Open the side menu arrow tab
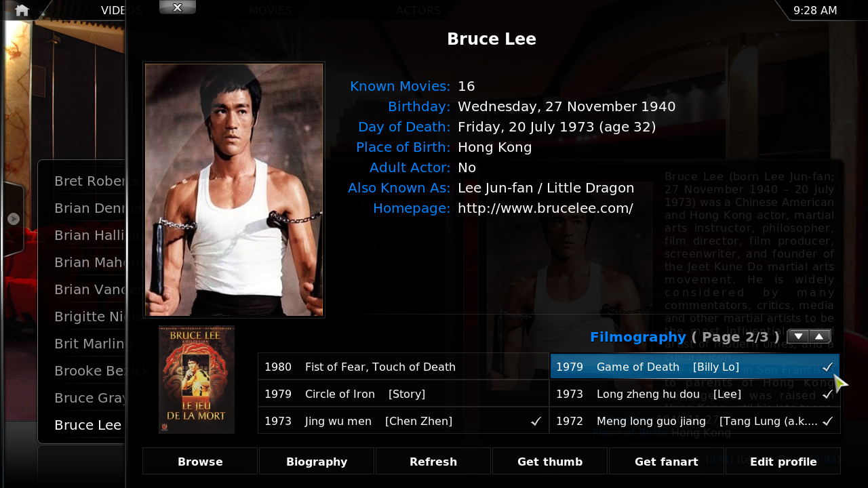 pos(13,219)
